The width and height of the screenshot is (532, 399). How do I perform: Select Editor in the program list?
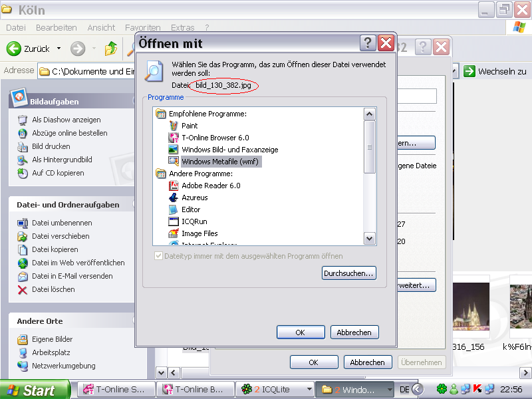pos(191,209)
